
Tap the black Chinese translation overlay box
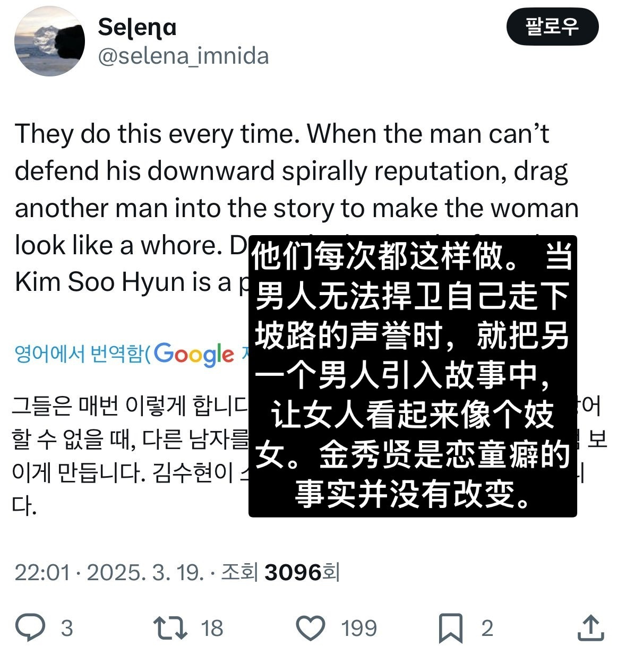tap(413, 376)
